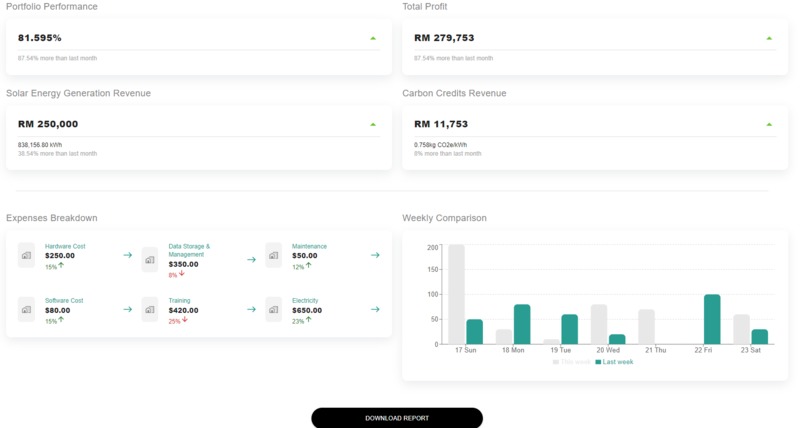Click the Maintenance expense icon
Screen dimensions: 806x428
click(273, 255)
